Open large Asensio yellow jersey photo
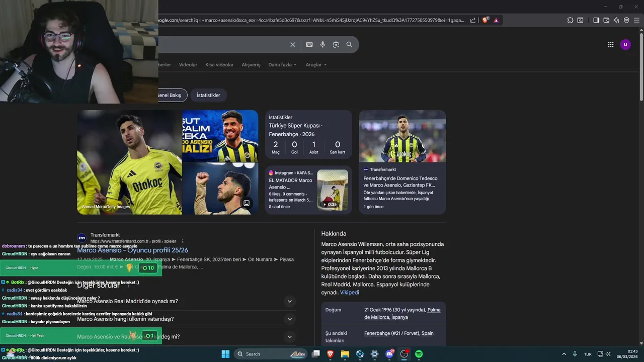This screenshot has width=644, height=362. click(129, 162)
